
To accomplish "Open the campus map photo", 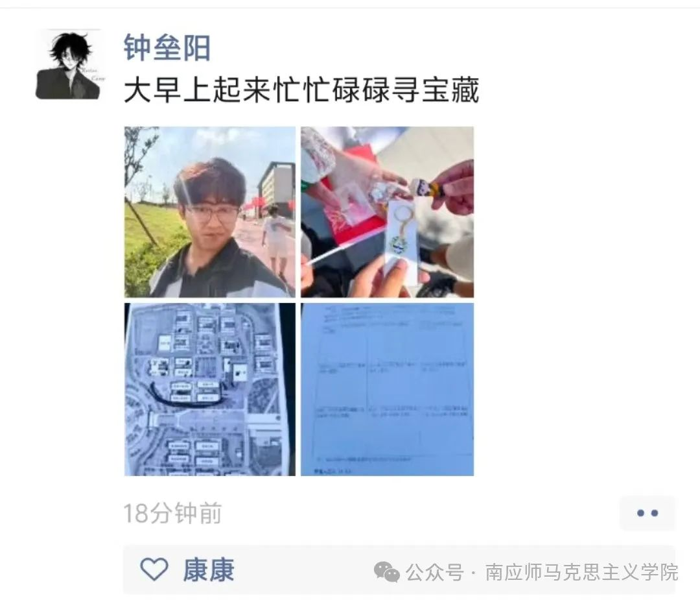I will 210,390.
